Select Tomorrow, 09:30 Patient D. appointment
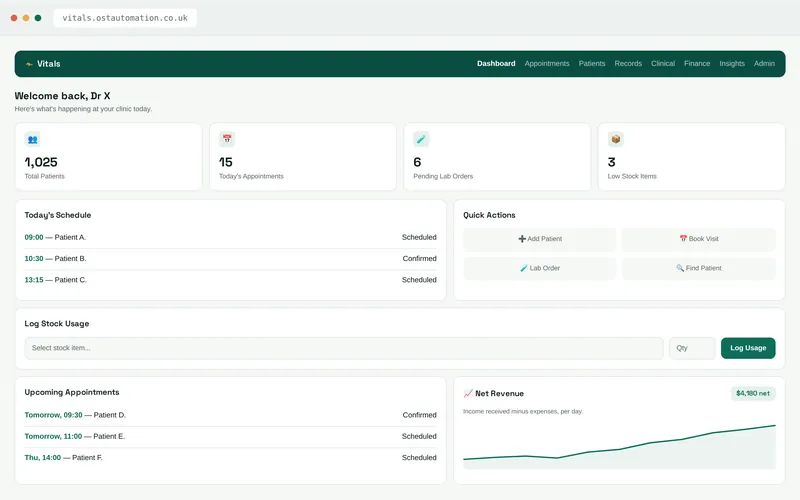 point(231,415)
